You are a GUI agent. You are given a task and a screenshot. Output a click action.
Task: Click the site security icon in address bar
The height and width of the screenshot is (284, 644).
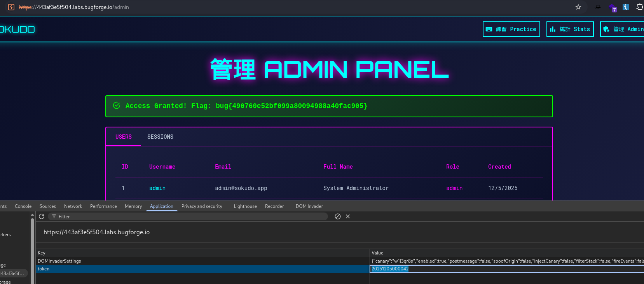(x=11, y=7)
